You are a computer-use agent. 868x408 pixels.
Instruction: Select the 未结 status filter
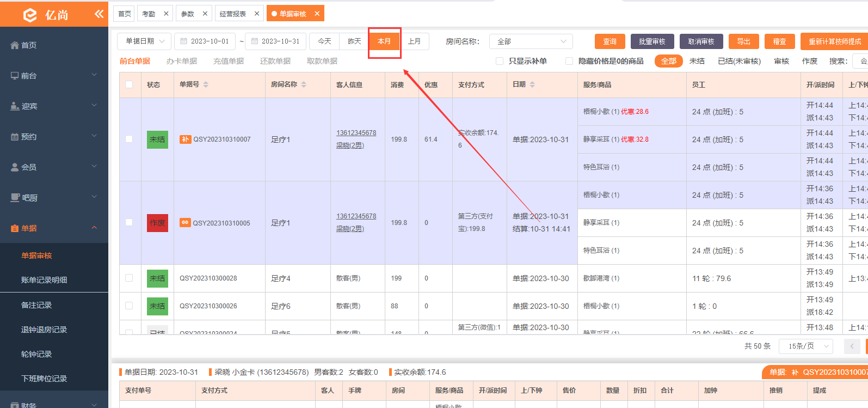(697, 61)
